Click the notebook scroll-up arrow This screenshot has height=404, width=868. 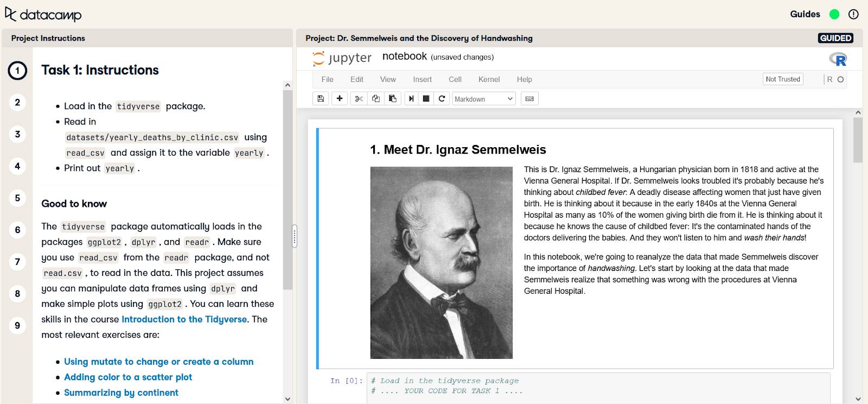[x=858, y=112]
